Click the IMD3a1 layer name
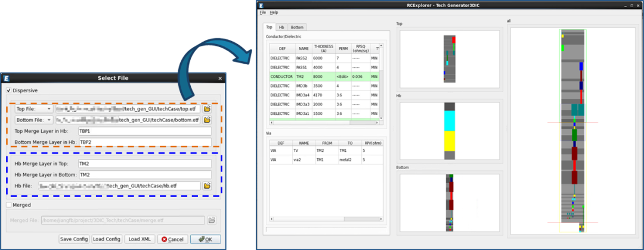The image size is (644, 250). (x=304, y=113)
